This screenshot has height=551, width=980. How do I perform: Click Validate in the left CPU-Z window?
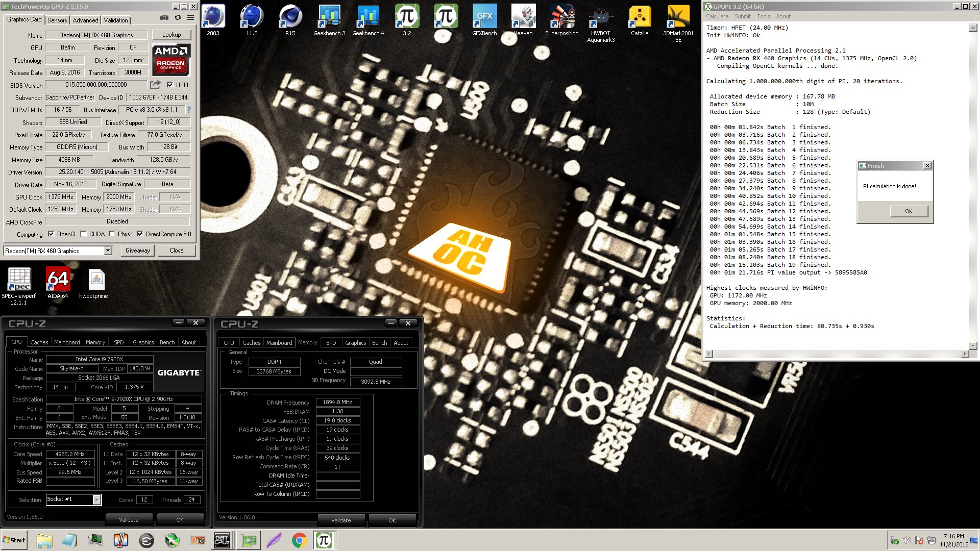[x=129, y=520]
